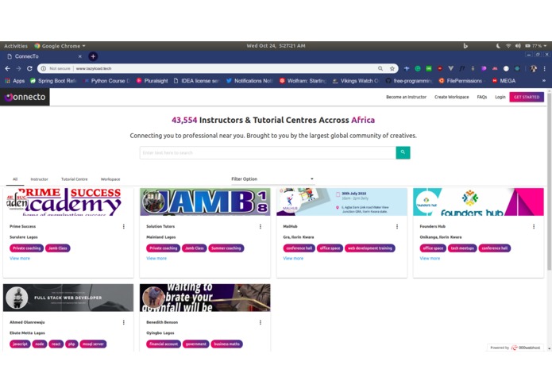
Task: Open the Pluralsight bookmark
Action: pos(152,81)
